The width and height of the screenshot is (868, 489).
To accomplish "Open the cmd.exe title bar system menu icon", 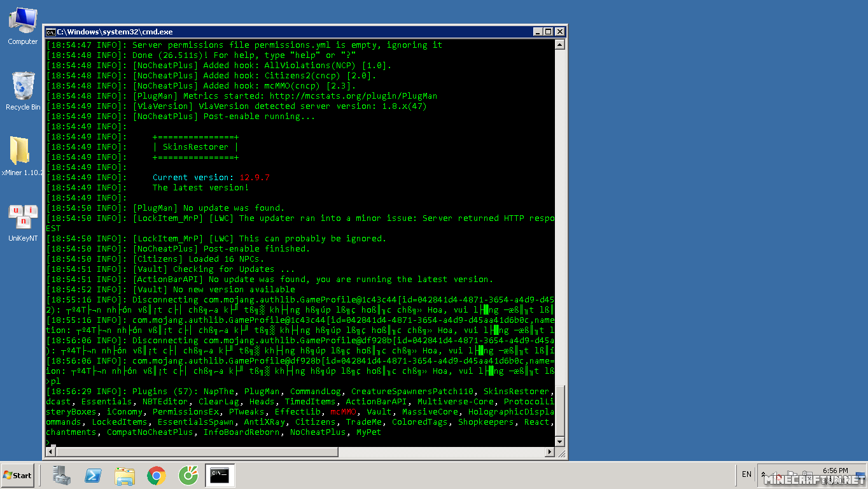I will click(x=51, y=32).
